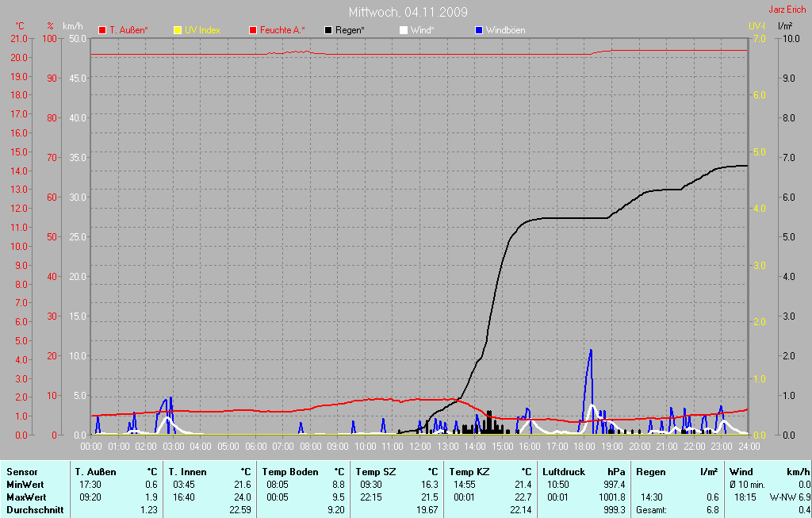Click the red T. Außen legend swatch
812x518 pixels.
pyautogui.click(x=102, y=30)
